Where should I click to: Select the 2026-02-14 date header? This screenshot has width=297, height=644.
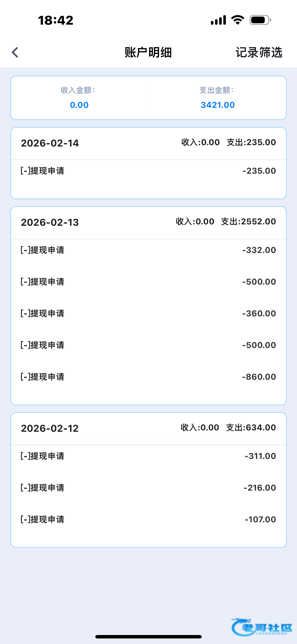[50, 143]
